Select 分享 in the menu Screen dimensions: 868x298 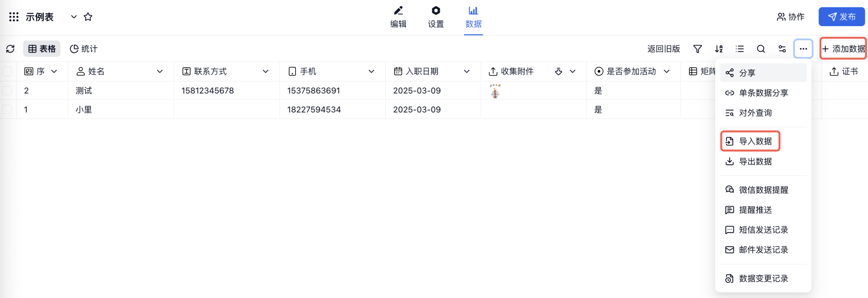763,73
